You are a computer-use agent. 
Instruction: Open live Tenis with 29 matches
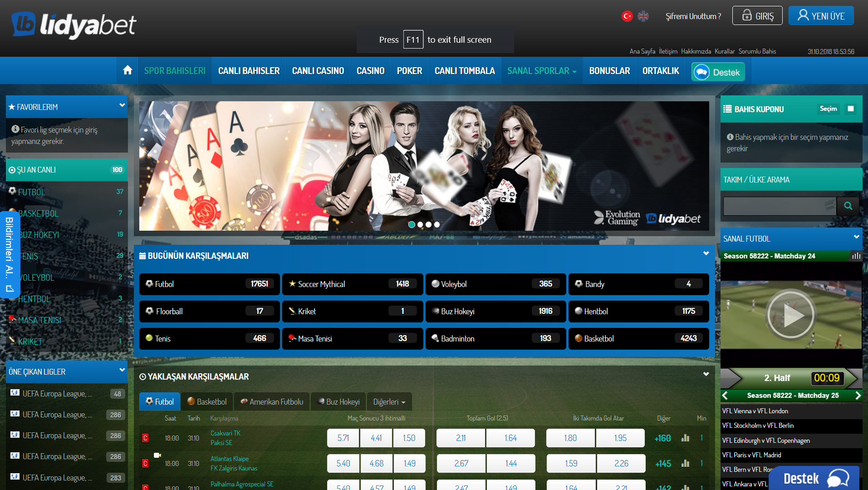tap(67, 256)
